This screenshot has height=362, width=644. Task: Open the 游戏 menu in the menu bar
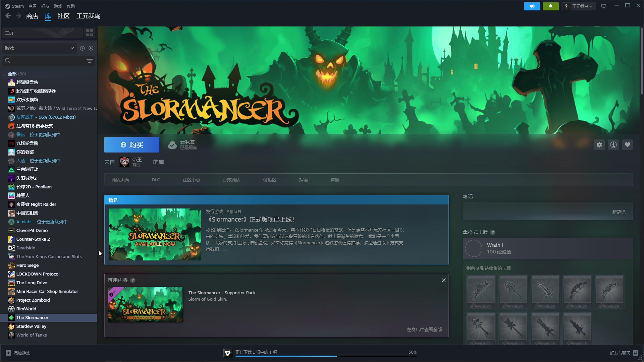[x=58, y=6]
